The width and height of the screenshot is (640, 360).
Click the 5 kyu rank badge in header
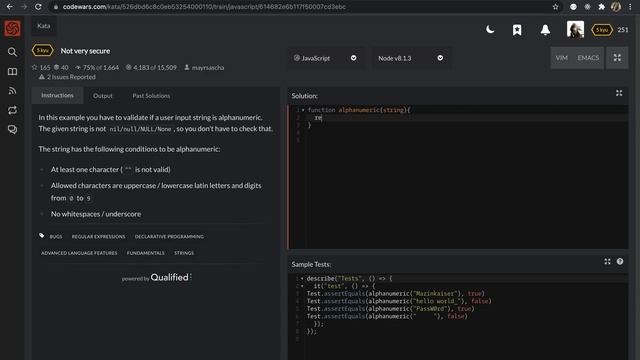click(602, 30)
